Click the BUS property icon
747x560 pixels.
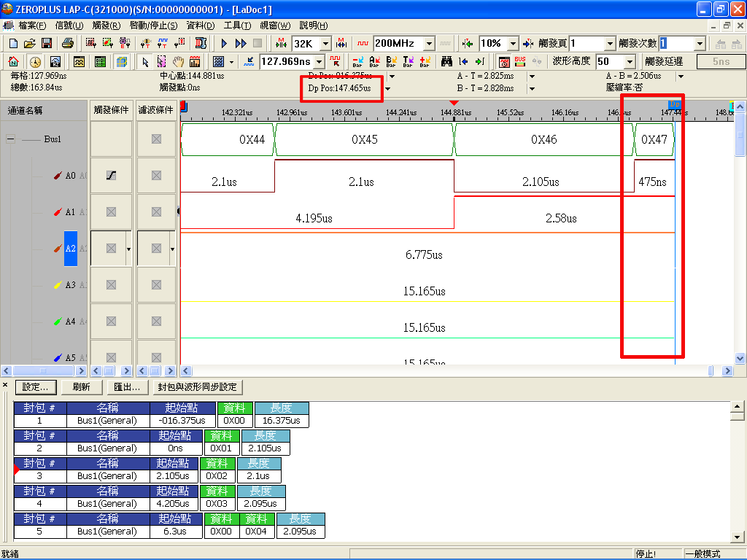click(520, 61)
